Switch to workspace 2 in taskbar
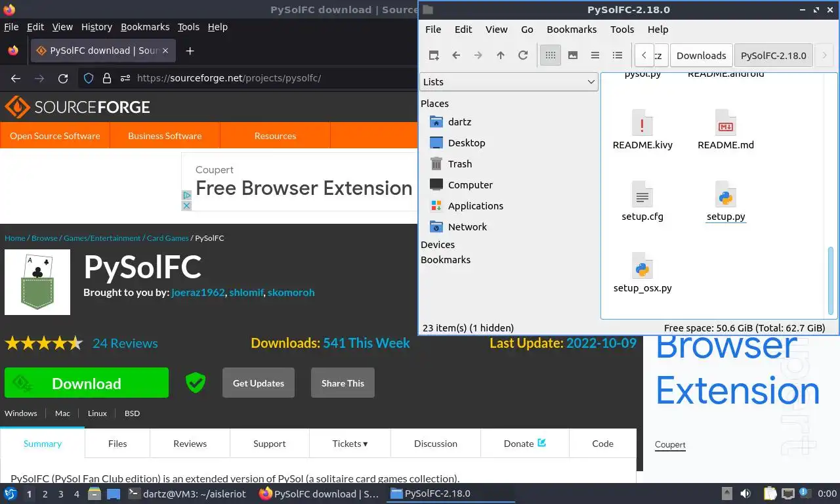840x504 pixels. coord(45,493)
